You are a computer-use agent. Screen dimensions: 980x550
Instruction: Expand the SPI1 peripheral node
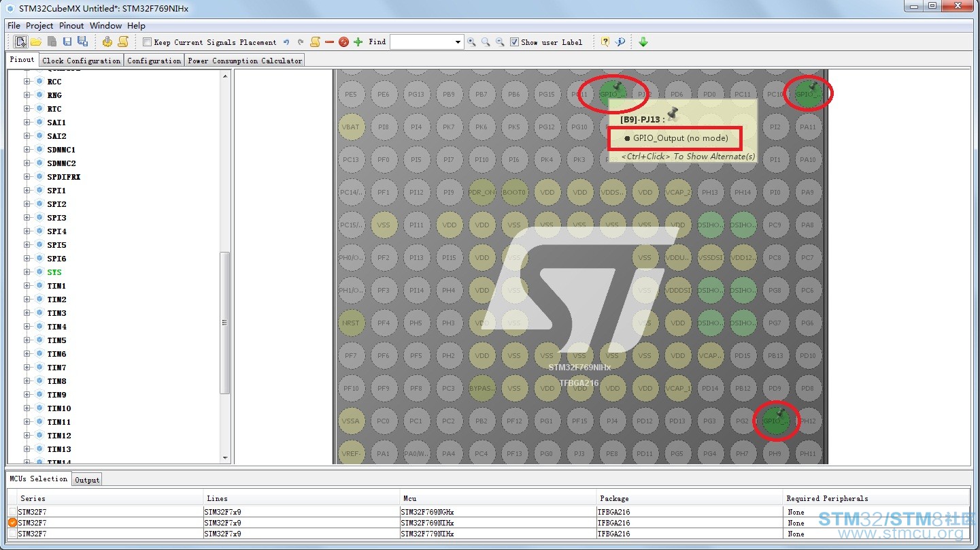(x=27, y=191)
